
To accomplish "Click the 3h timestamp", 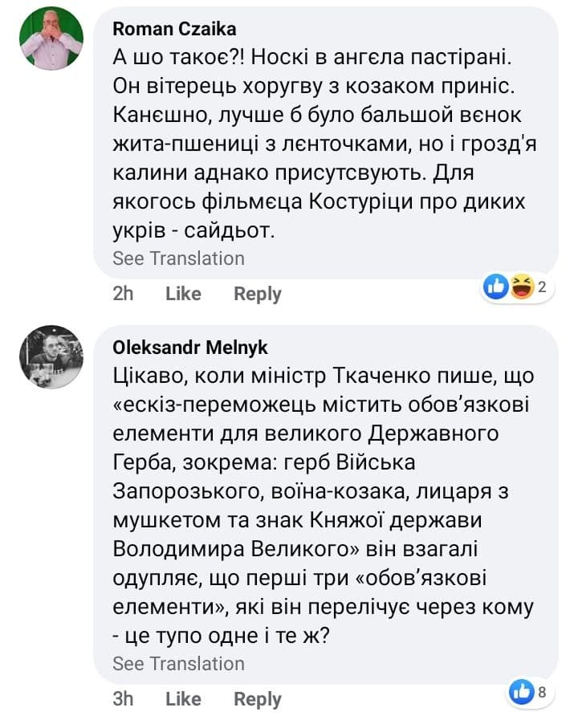I will [123, 699].
